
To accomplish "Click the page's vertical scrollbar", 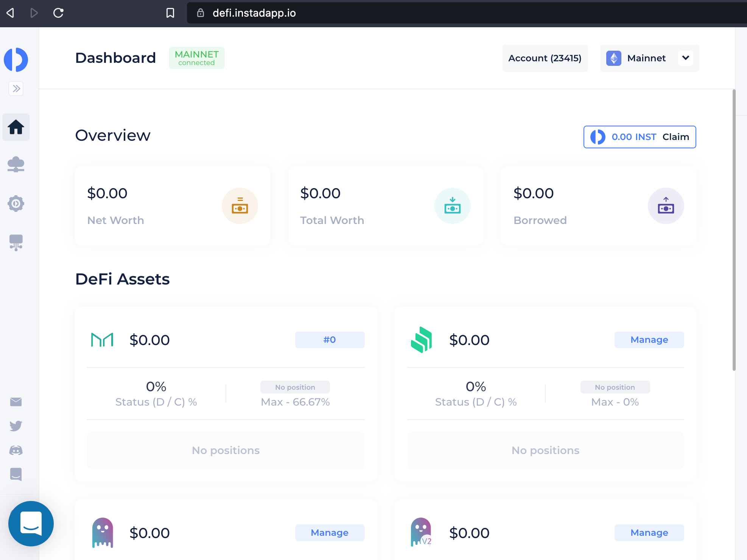I will click(x=734, y=230).
